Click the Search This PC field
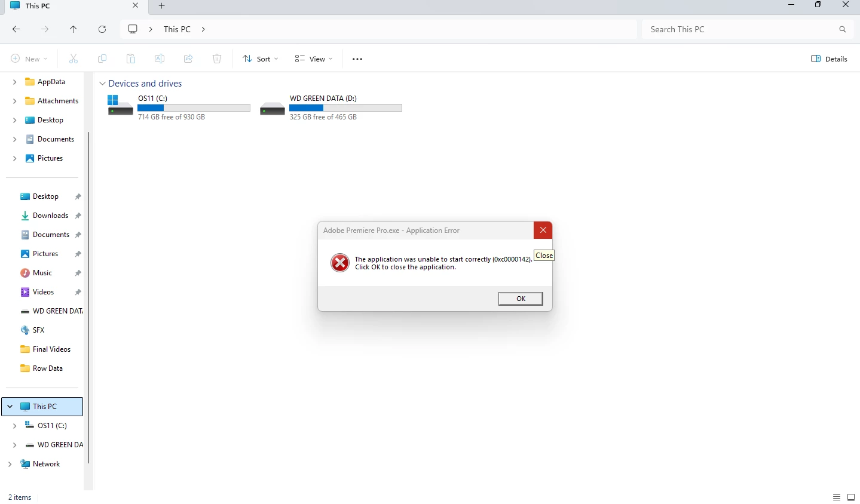This screenshot has height=504, width=860. tap(747, 29)
